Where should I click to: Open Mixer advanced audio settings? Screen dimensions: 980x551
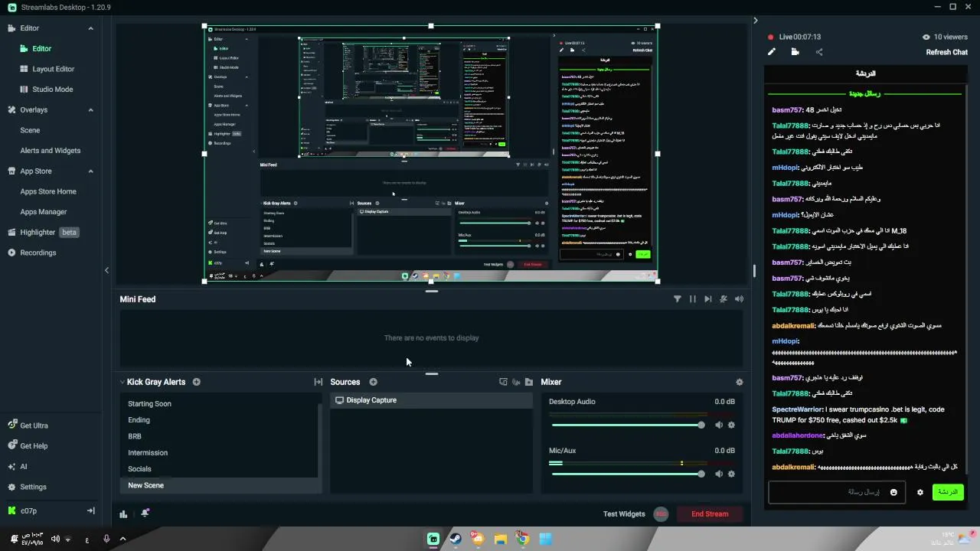739,382
